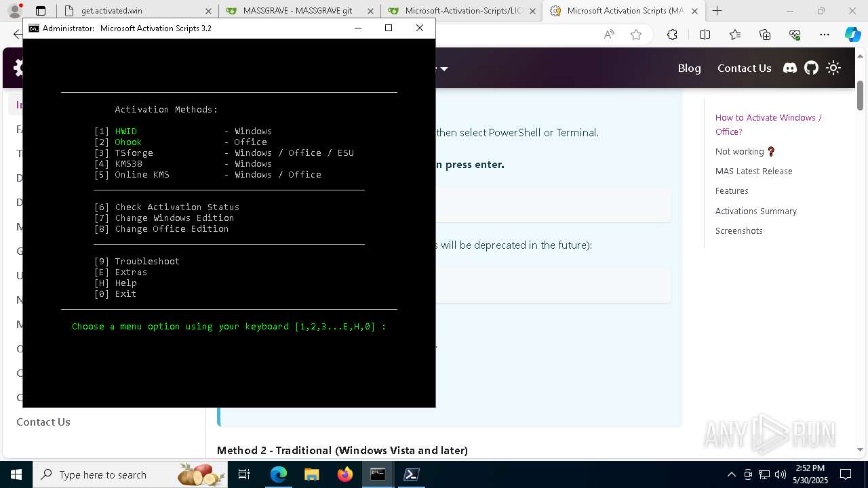868x488 pixels.
Task: Close the get.activated.win tab
Action: click(208, 11)
